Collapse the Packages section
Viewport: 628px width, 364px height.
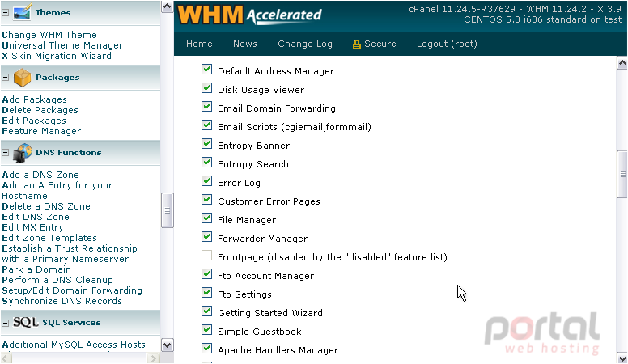(5, 78)
